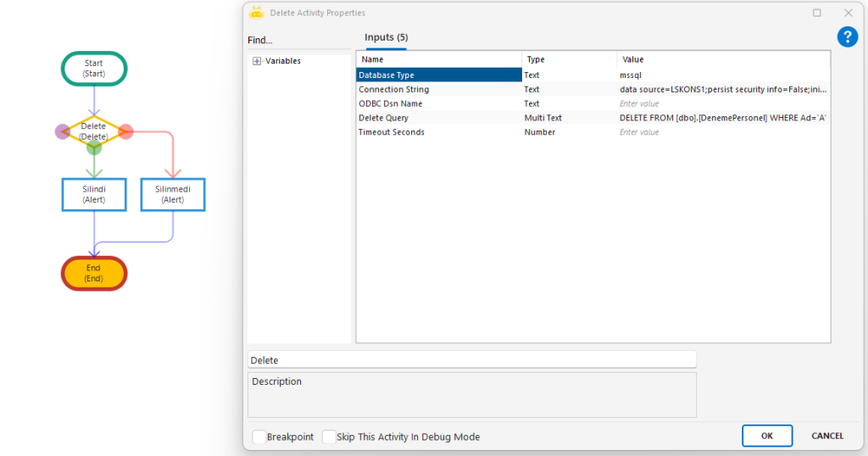
Task: Click the purple connector dot on Delete node
Action: tap(62, 131)
